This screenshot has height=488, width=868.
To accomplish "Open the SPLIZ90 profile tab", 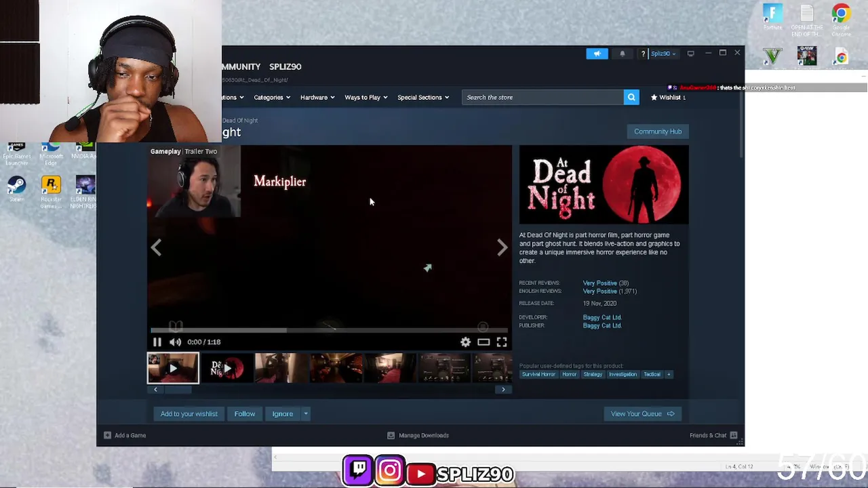I will click(x=285, y=66).
